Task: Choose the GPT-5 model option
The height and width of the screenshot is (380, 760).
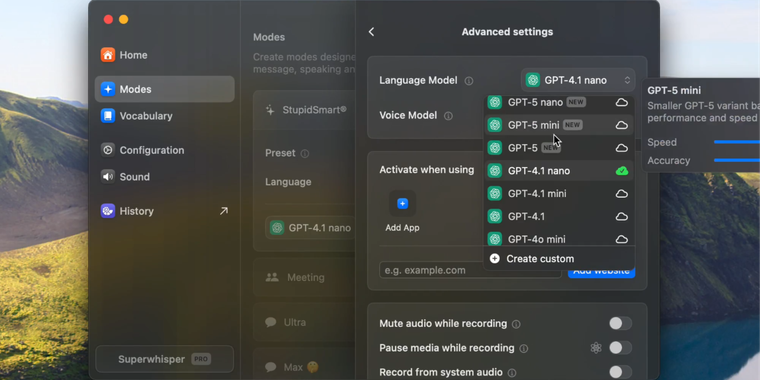Action: point(559,148)
